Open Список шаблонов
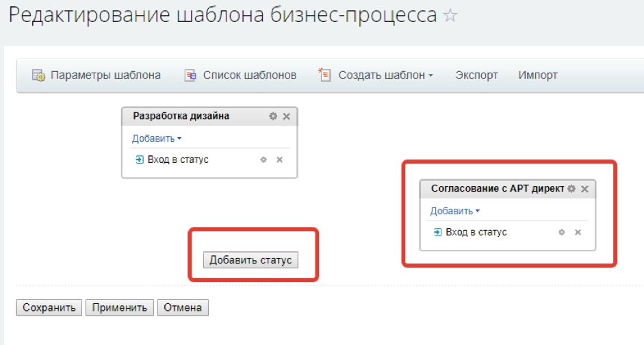This screenshot has height=345, width=644. click(x=249, y=75)
